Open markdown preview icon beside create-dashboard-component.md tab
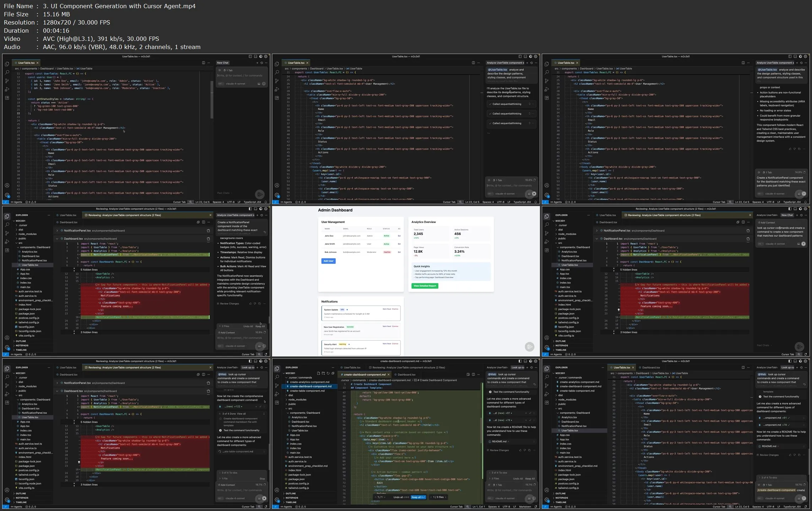The image size is (812, 511). click(468, 374)
